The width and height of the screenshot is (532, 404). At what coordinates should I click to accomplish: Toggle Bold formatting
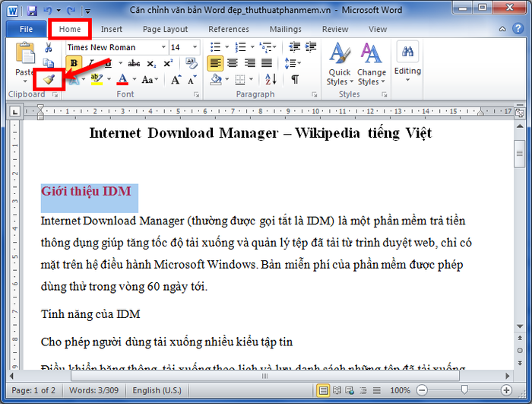click(x=74, y=63)
